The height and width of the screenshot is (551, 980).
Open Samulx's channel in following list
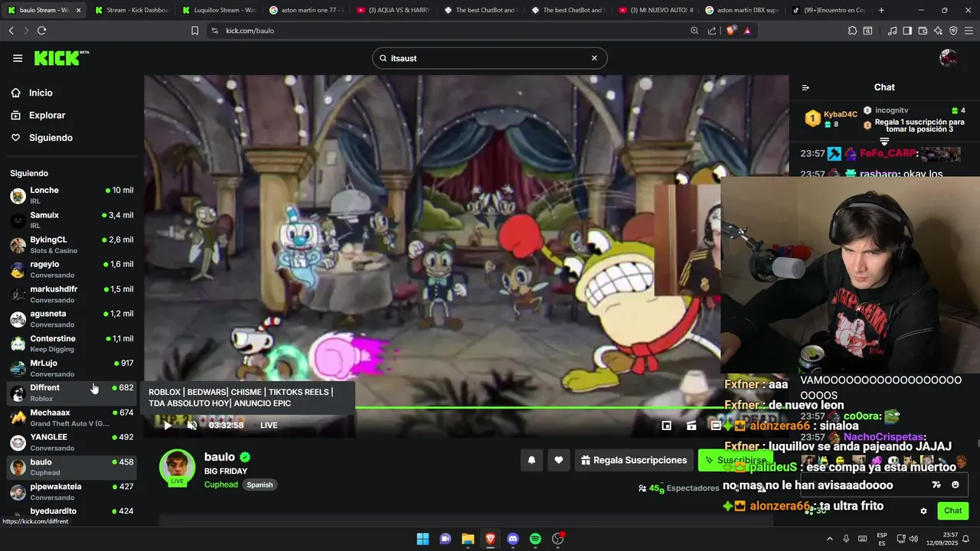(x=72, y=220)
